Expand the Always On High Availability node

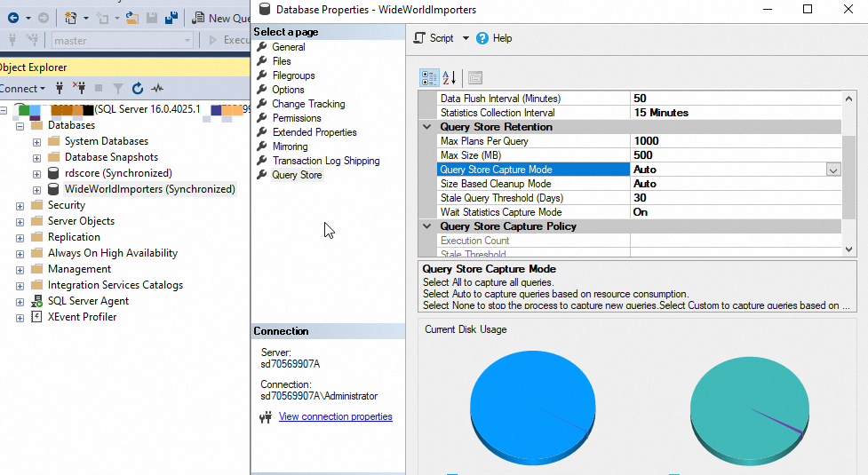pos(20,254)
